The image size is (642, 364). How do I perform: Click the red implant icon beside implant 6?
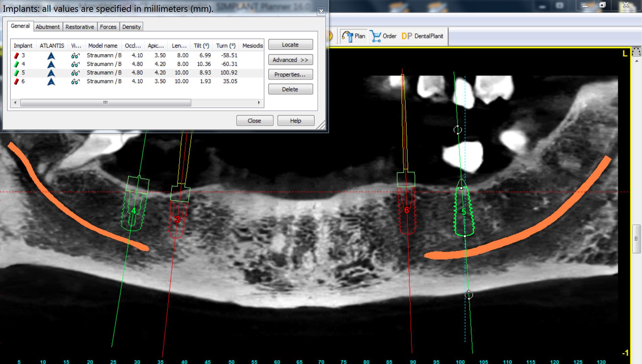click(x=16, y=81)
